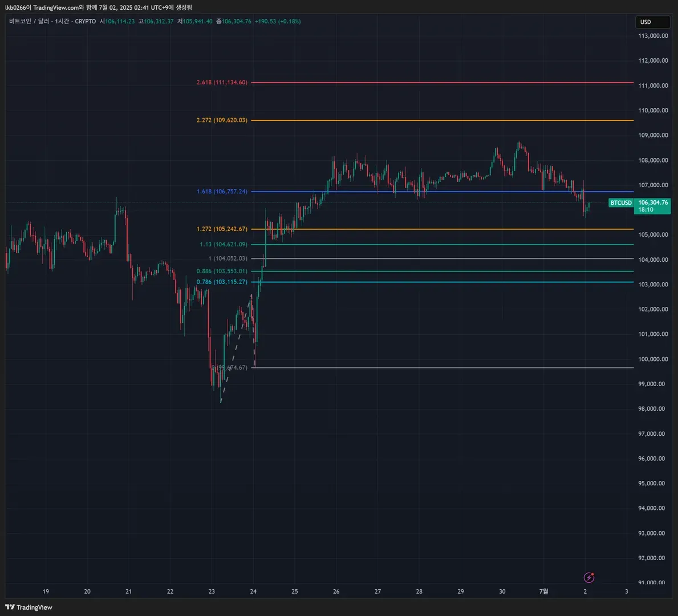Select the red 2.618 Fibonacci level line
This screenshot has width=678, height=616.
pos(442,82)
